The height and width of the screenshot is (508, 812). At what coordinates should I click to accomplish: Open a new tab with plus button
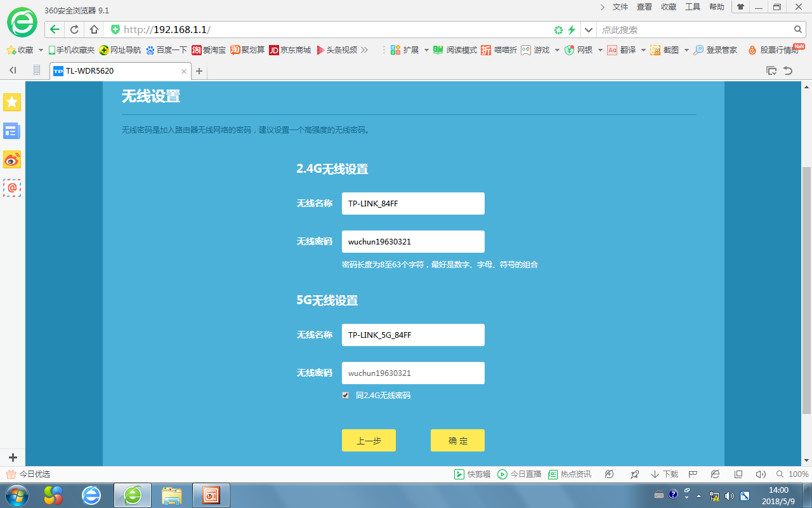point(199,71)
